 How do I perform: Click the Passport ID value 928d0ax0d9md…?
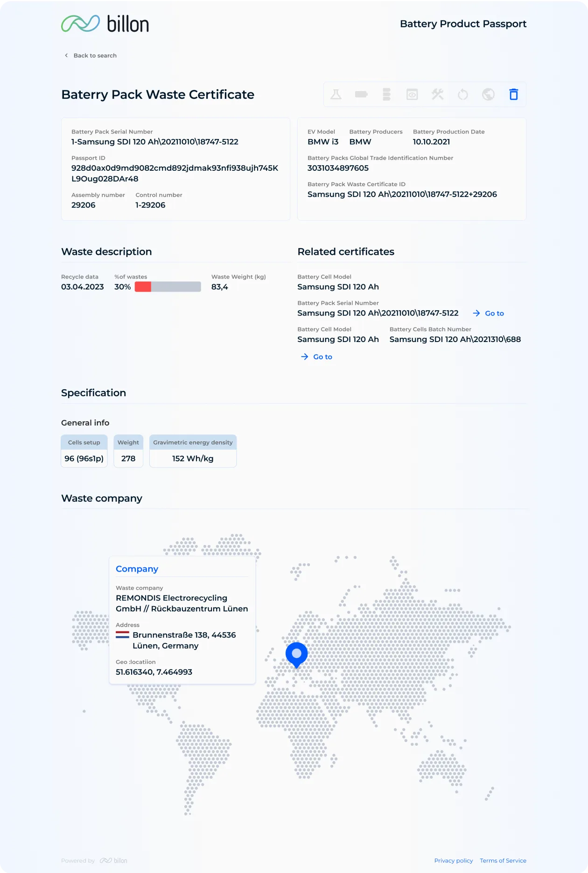tap(175, 174)
